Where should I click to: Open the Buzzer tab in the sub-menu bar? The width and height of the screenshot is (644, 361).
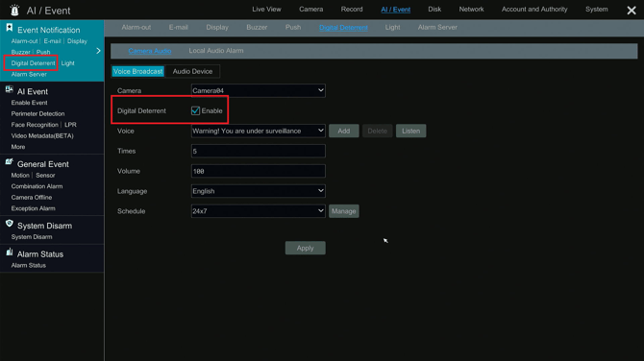click(x=257, y=28)
